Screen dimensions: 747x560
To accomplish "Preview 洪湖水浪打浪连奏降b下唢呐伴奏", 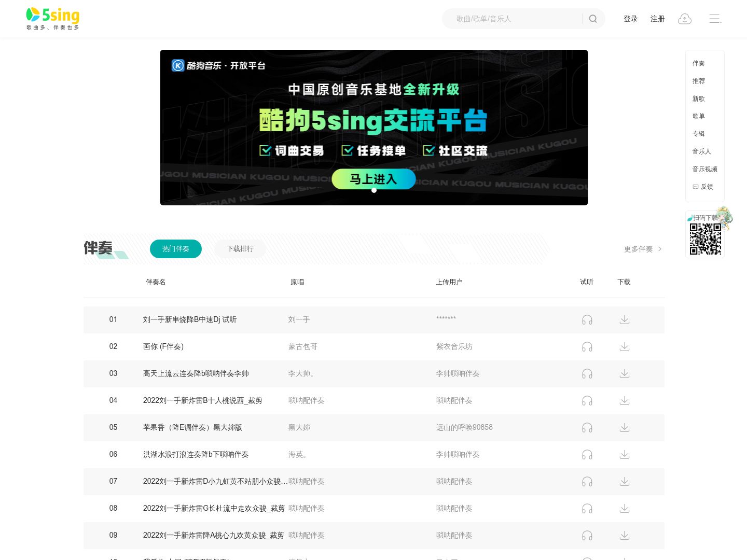I will [x=587, y=455].
